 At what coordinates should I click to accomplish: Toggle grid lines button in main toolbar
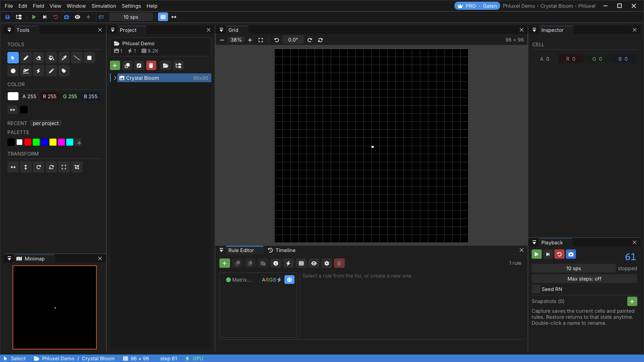tap(163, 17)
